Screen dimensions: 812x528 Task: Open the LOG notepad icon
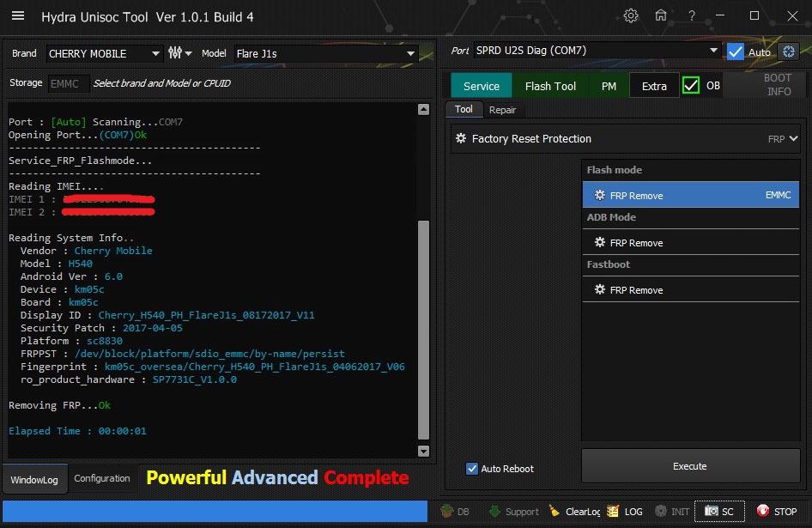click(615, 511)
